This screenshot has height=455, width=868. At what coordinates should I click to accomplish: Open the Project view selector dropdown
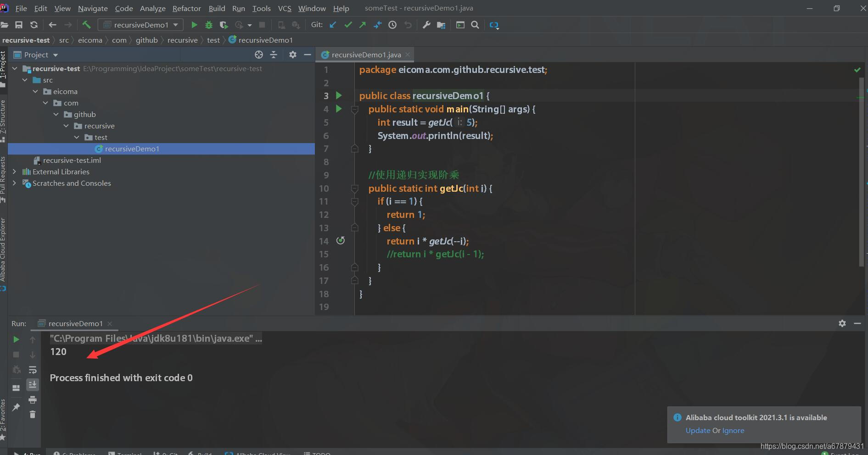tap(36, 55)
